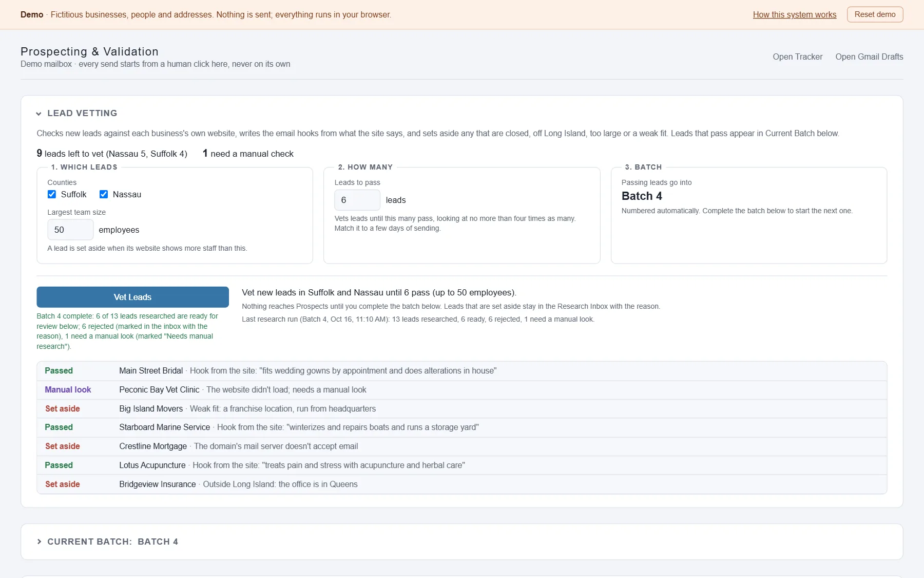This screenshot has width=924, height=578.
Task: Click the Manual look status label
Action: [x=68, y=389]
